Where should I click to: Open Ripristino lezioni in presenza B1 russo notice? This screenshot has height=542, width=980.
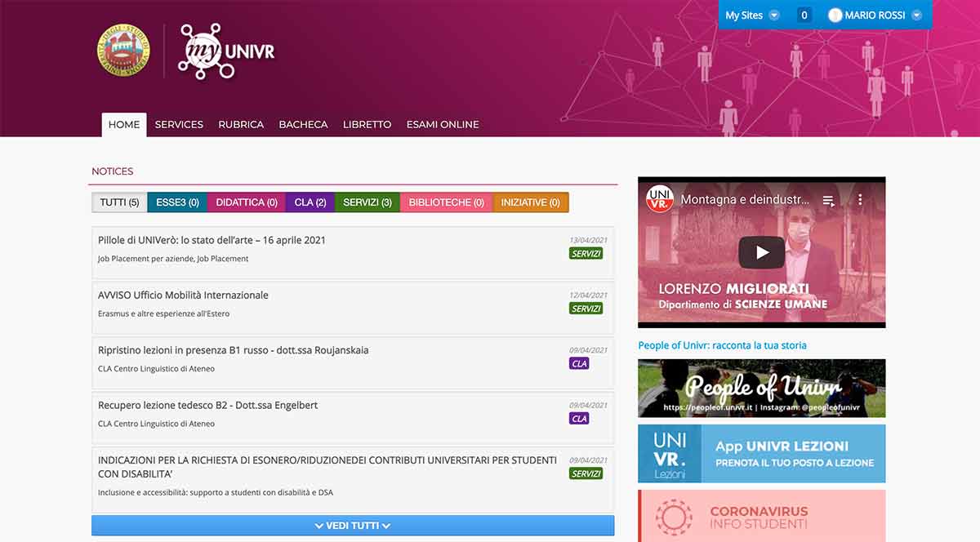233,350
